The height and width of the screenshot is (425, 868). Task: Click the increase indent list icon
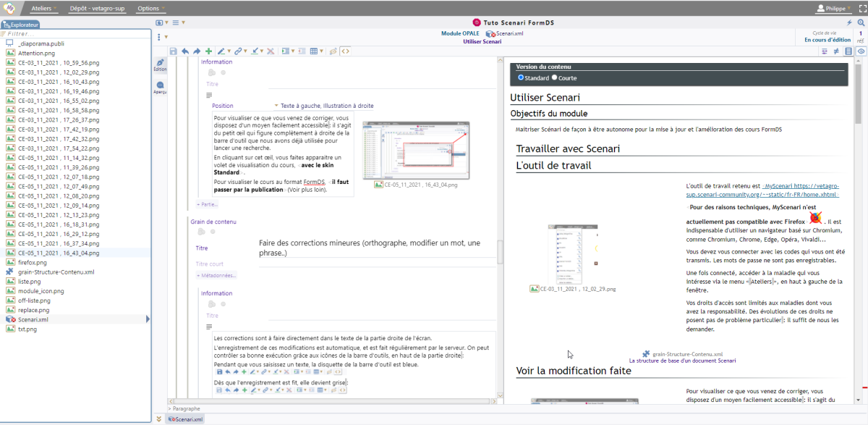point(286,51)
